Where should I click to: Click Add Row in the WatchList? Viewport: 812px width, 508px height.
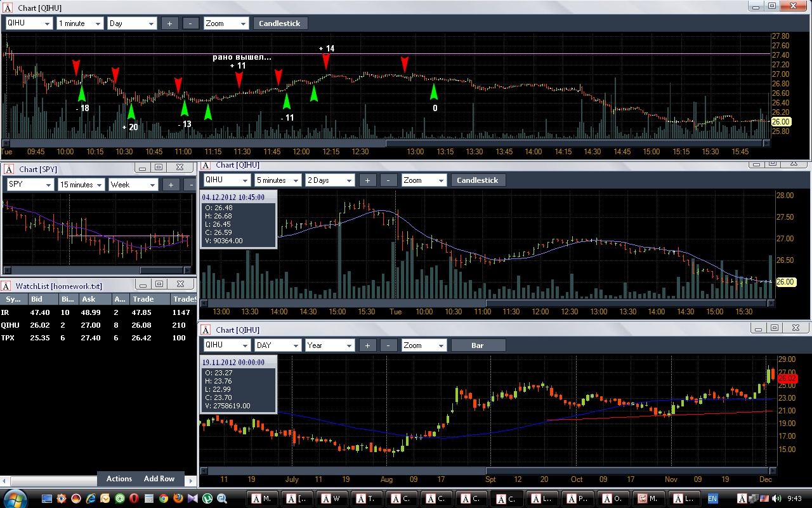pos(159,479)
